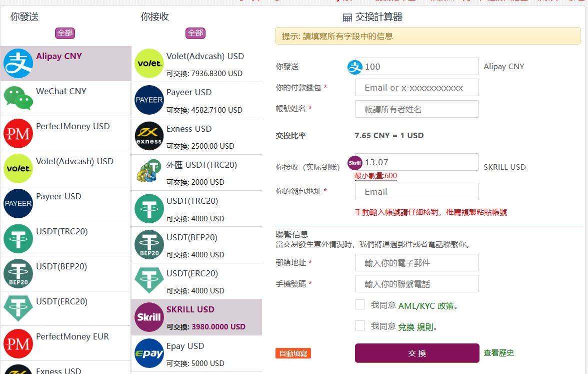Choose USDT(BEP20) icon in send list
This screenshot has height=374, width=588.
pos(18,274)
